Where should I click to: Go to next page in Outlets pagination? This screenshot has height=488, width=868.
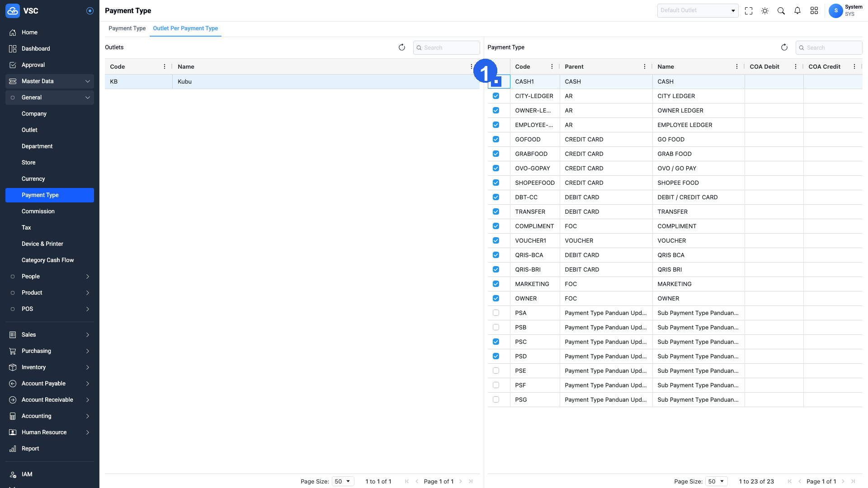(461, 482)
